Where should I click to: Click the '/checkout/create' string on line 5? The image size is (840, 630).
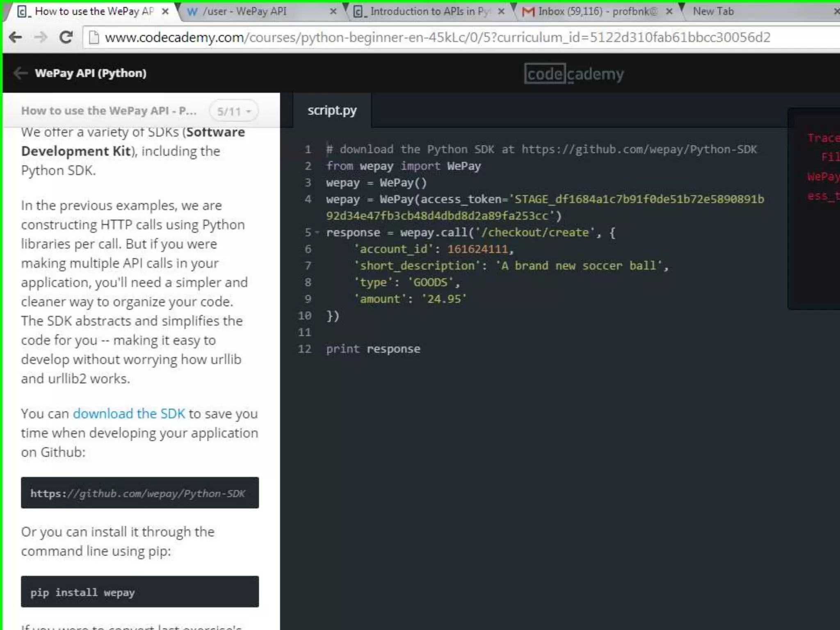coord(535,233)
